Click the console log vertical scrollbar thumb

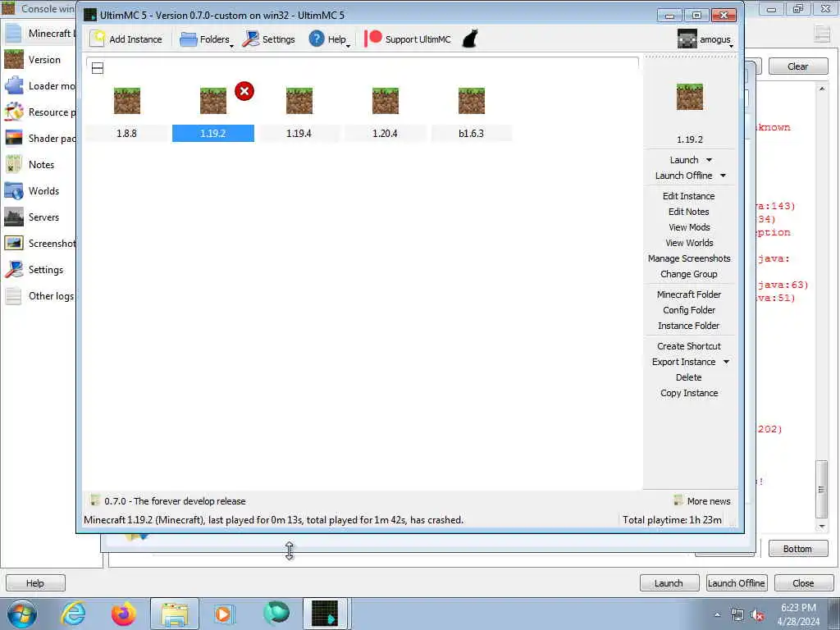pyautogui.click(x=821, y=490)
